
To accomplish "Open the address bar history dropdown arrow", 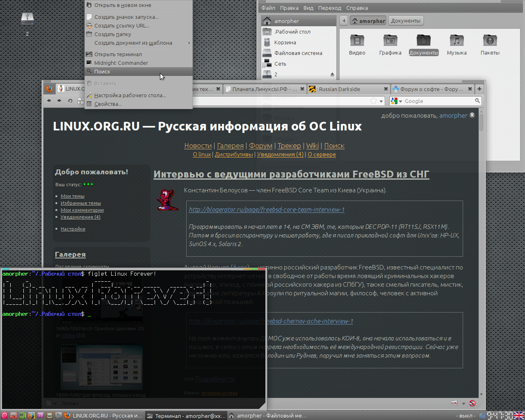I will pyautogui.click(x=381, y=101).
